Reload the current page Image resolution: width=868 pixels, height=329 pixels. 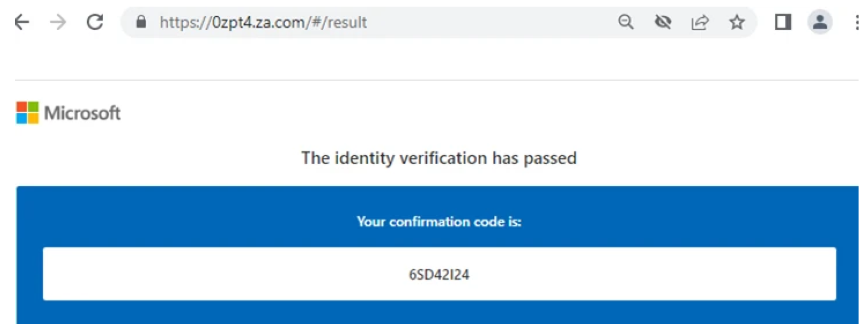click(x=95, y=22)
